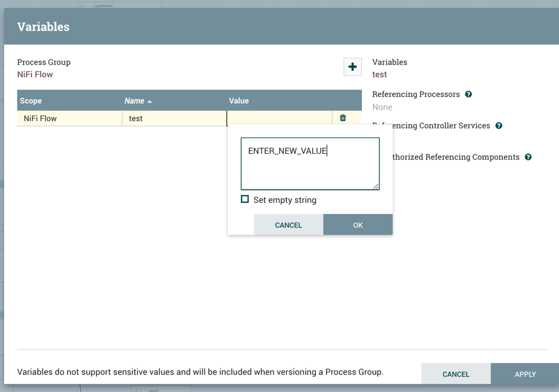
Task: Enable the Set empty string checkbox
Action: [x=245, y=198]
